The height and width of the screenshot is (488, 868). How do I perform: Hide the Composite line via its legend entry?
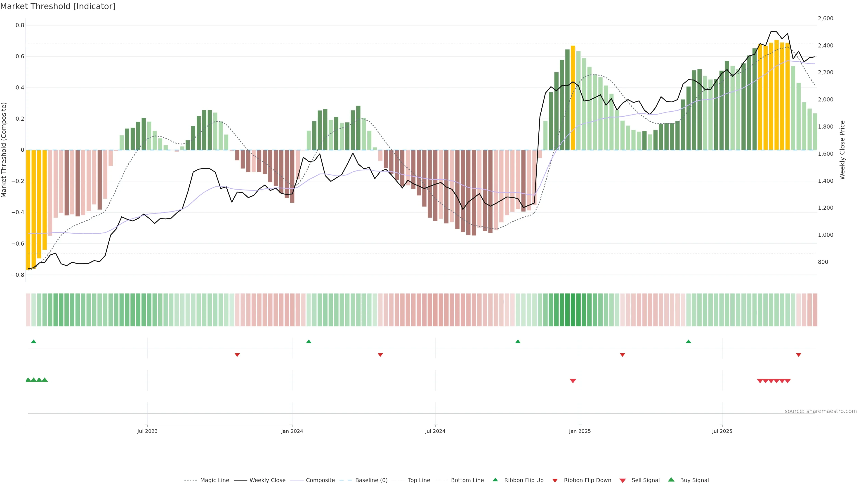[320, 480]
